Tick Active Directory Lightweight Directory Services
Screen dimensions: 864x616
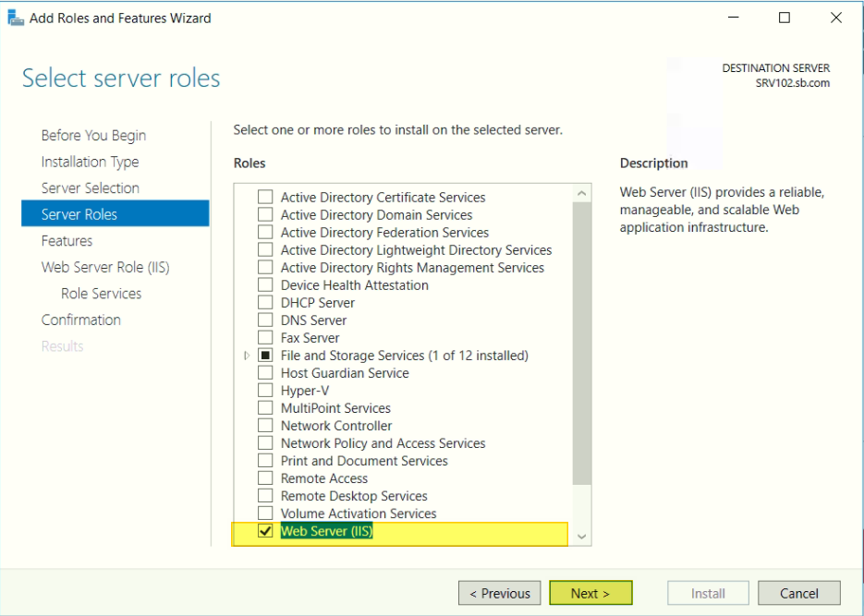pos(265,250)
